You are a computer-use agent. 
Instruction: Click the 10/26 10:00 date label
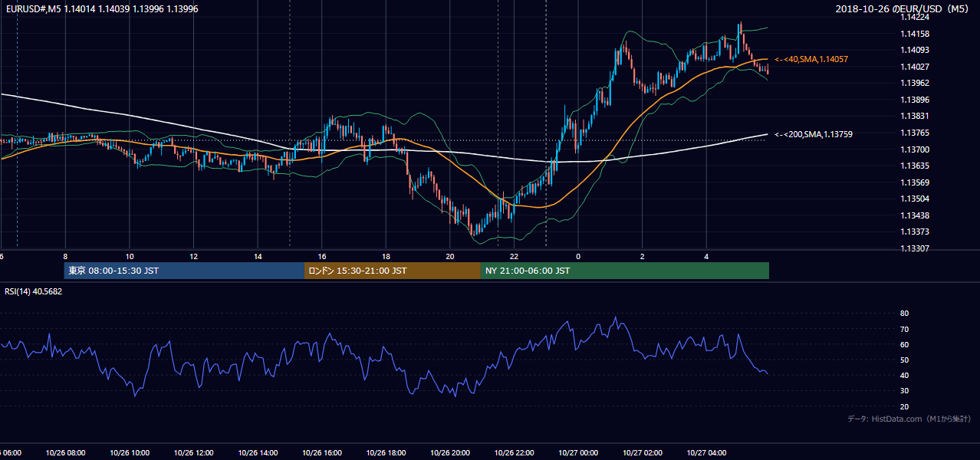pos(130,453)
